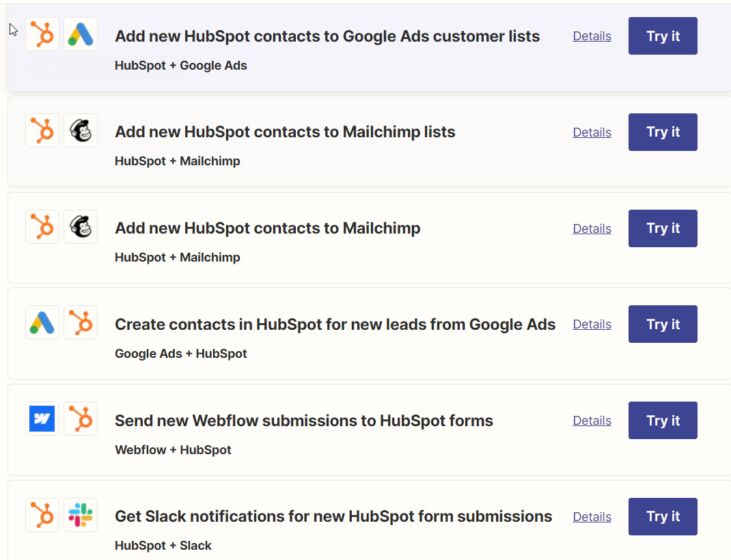This screenshot has width=731, height=560.
Task: Click the Mailchimp icon on the third row
Action: [x=81, y=226]
